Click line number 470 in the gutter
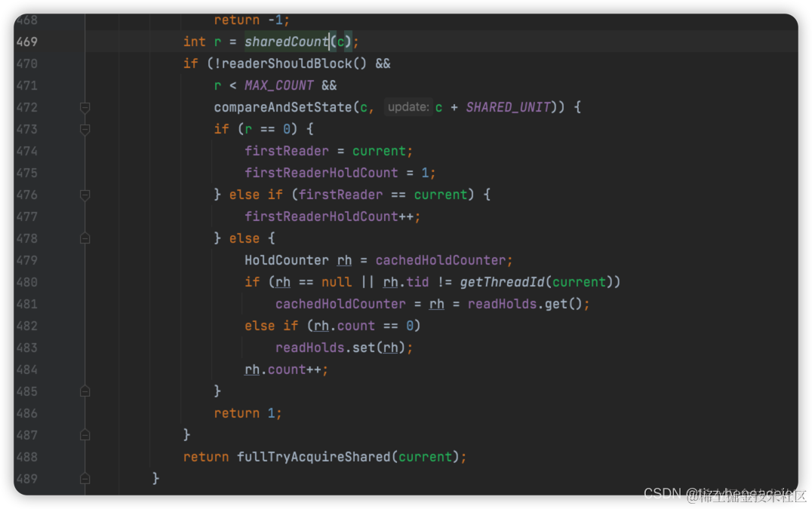Screen dimensions: 812x509 tap(27, 63)
